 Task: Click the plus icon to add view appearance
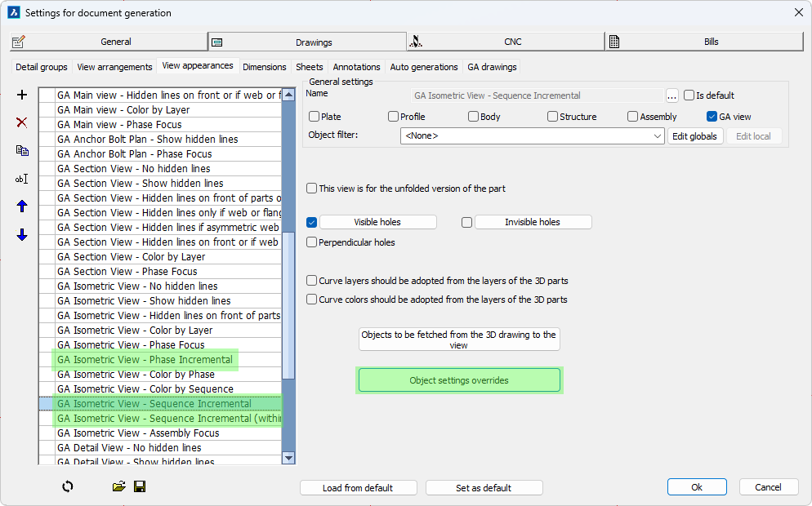(x=22, y=95)
